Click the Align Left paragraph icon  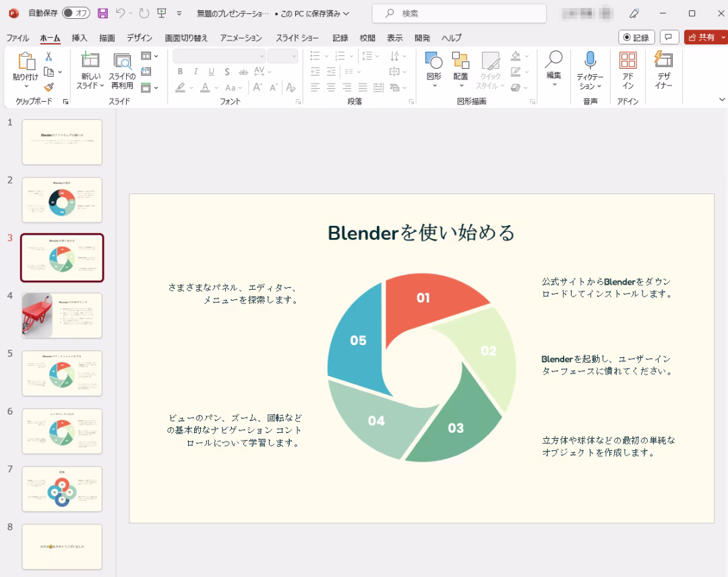click(x=315, y=87)
